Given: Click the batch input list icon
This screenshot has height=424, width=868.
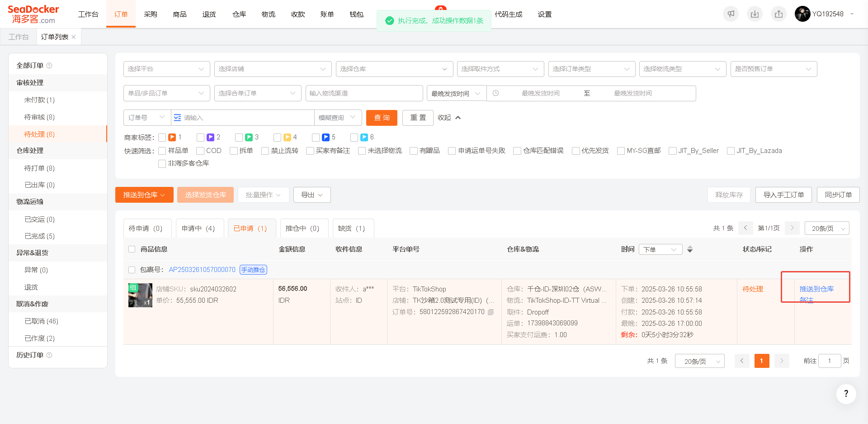Looking at the screenshot, I should [177, 118].
